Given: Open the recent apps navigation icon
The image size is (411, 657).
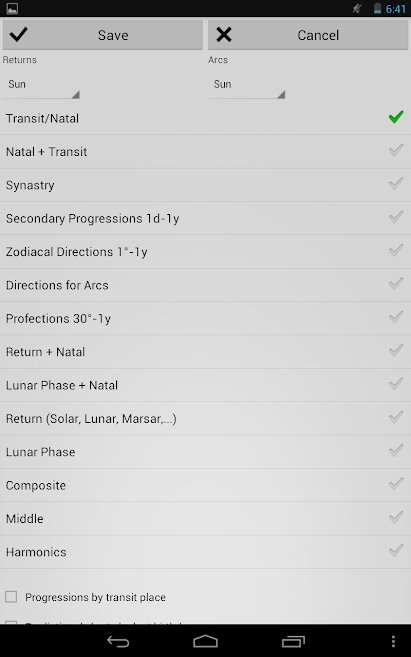Looking at the screenshot, I should [x=293, y=641].
